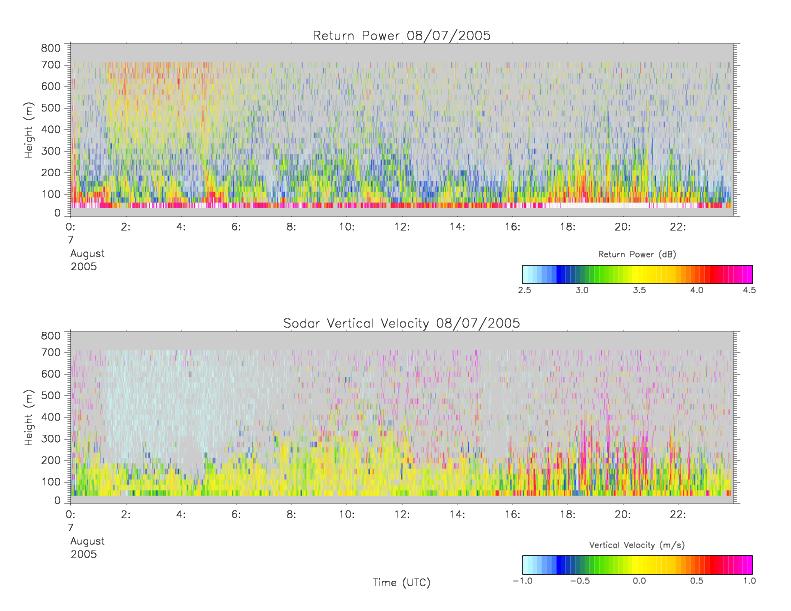Click the -0.5 tick on Vertical Velocity colorbar
The height and width of the screenshot is (611, 791).
pos(580,581)
